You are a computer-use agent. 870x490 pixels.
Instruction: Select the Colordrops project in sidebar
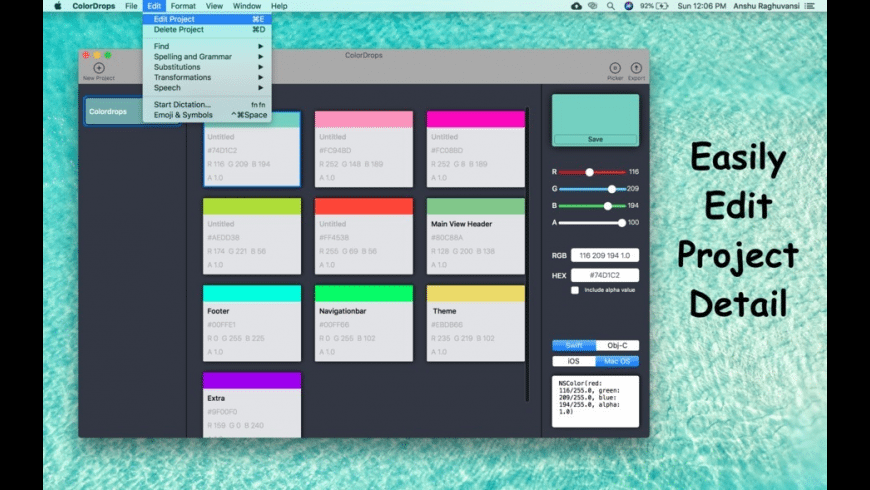click(132, 112)
